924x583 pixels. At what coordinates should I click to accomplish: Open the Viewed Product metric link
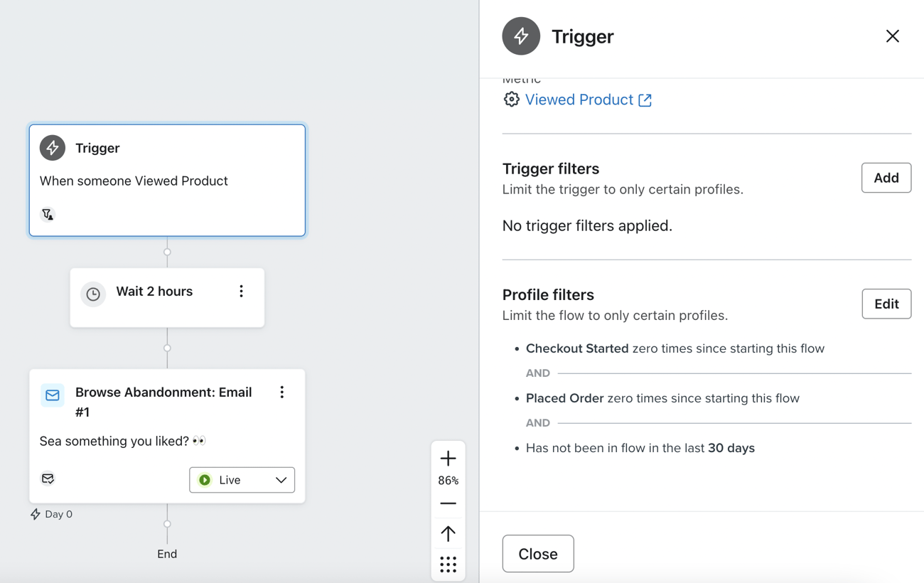pyautogui.click(x=579, y=100)
